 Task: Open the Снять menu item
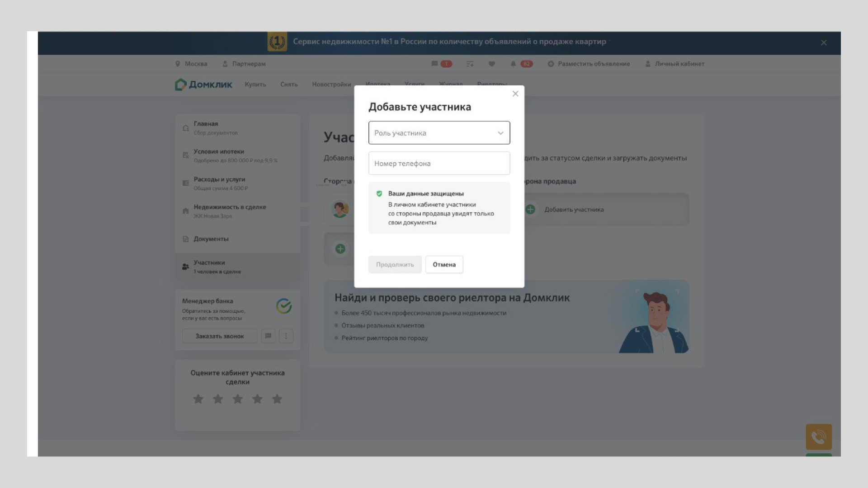[x=289, y=84]
